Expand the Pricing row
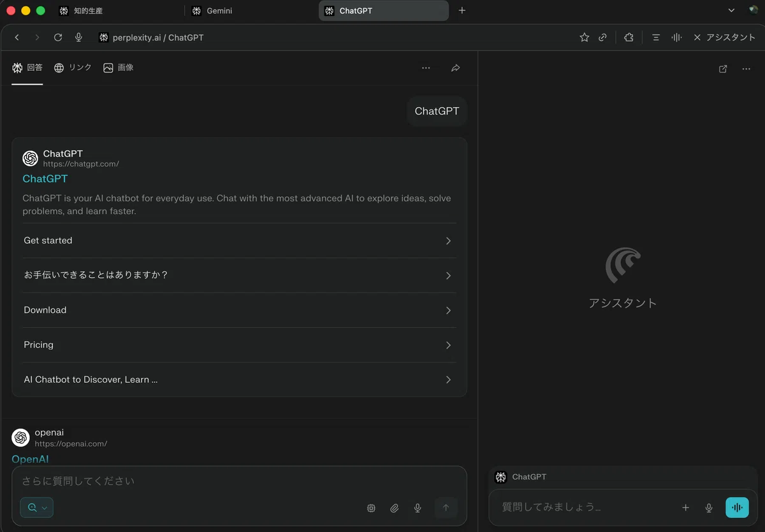 239,345
